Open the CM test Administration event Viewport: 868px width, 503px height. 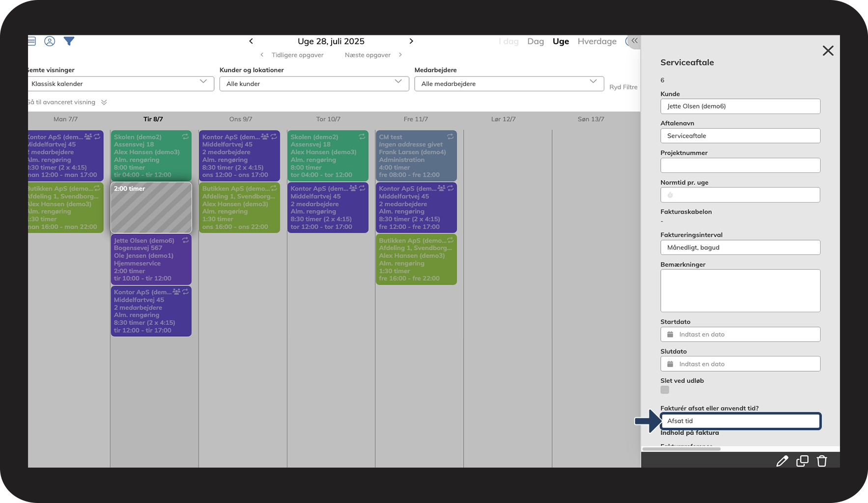tap(416, 156)
